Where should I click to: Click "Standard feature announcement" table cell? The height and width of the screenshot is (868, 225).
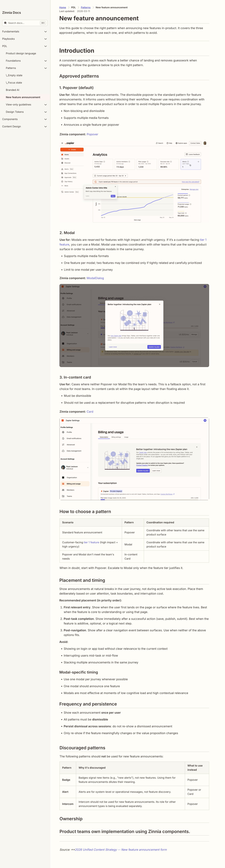[91, 532]
